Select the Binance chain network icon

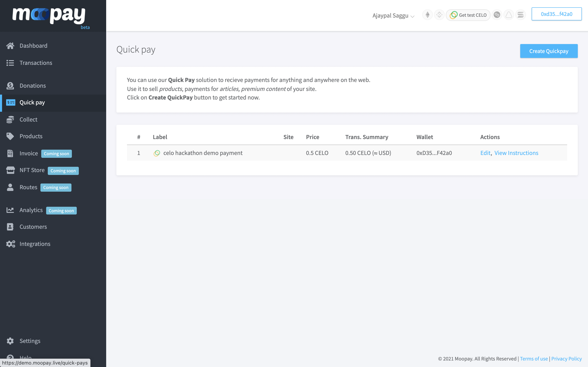point(439,15)
